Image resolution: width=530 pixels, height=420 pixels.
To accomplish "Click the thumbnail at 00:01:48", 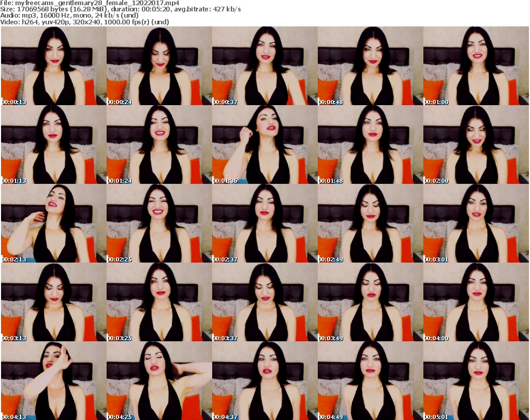I will coord(370,144).
